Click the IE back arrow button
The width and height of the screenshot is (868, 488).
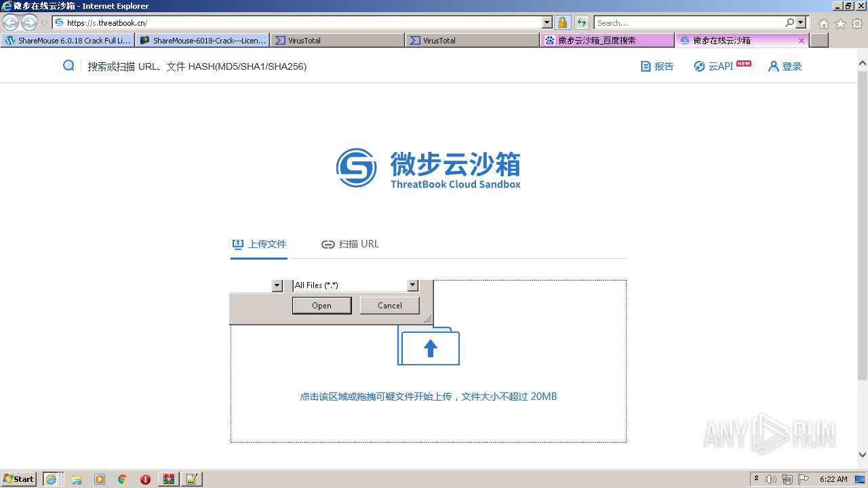10,22
